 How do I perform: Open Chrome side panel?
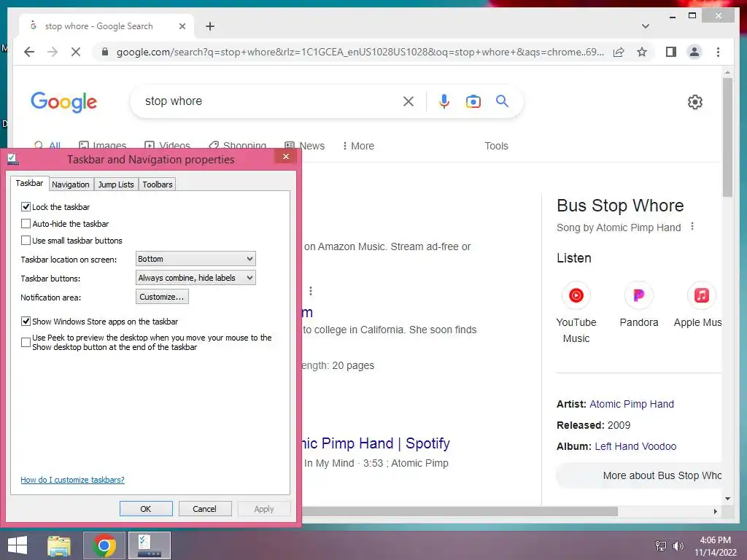671,52
